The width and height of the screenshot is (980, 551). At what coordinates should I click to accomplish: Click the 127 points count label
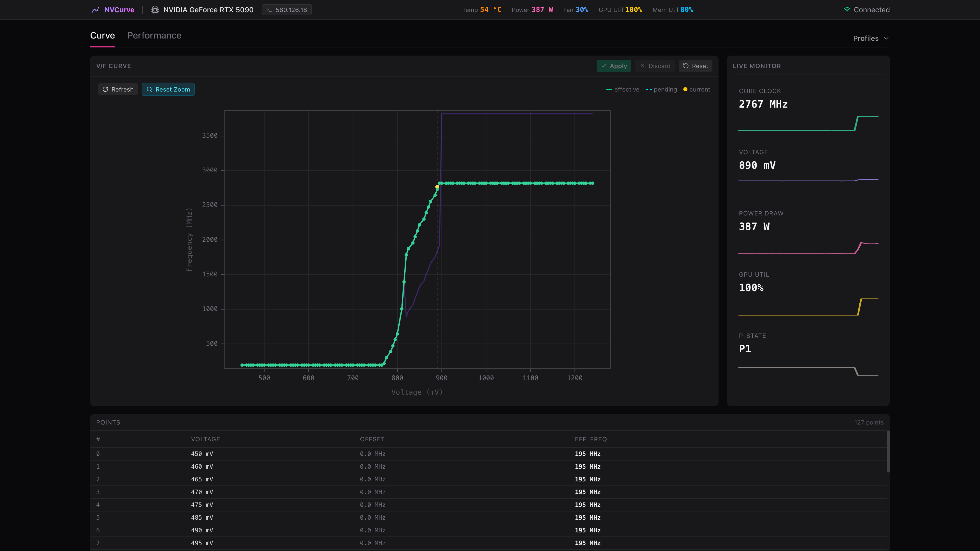(869, 422)
